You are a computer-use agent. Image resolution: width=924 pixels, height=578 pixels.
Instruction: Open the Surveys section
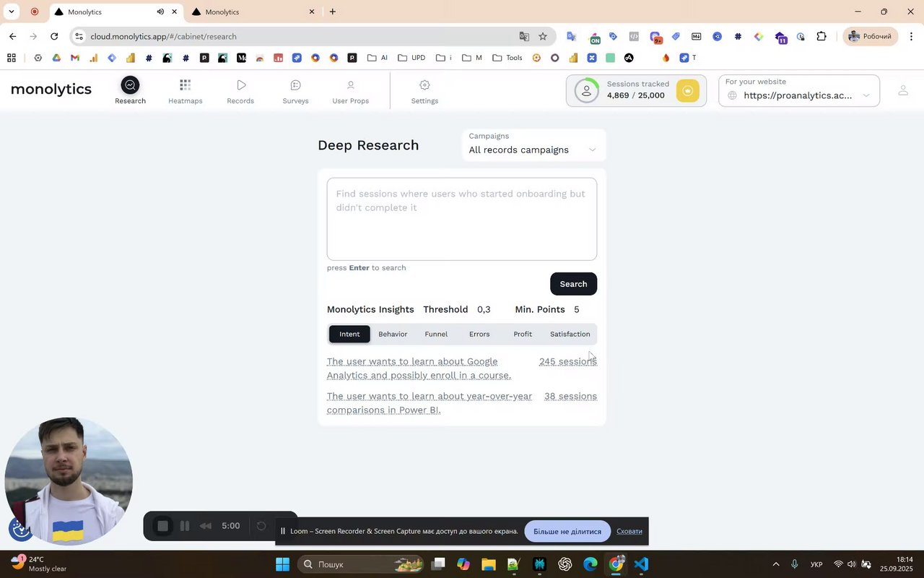pos(295,92)
